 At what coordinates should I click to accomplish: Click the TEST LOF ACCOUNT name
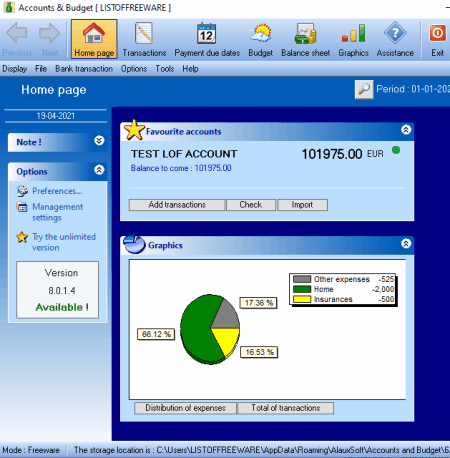[184, 154]
